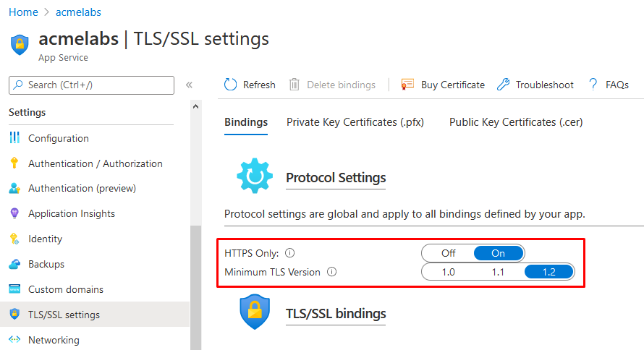Click the sidebar scroll up arrow
Screen dimensions: 644x350
pos(196,107)
